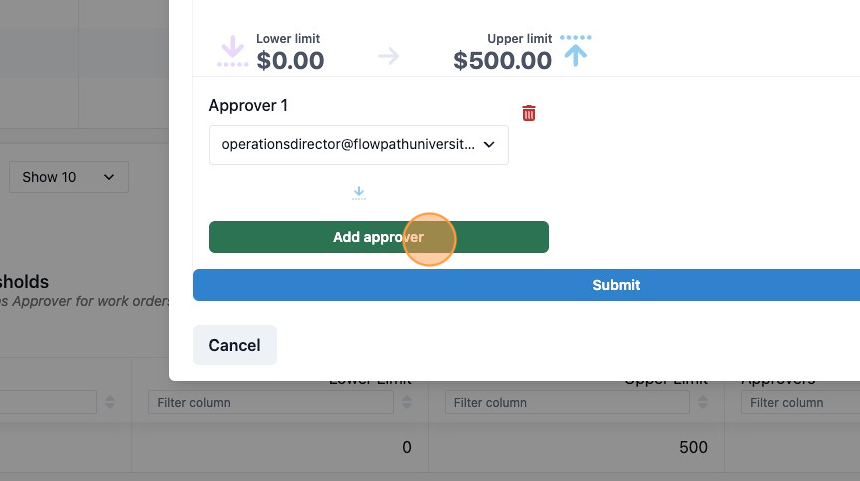860x481 pixels.
Task: Expand the Show 10 page size dropdown
Action: [x=69, y=177]
